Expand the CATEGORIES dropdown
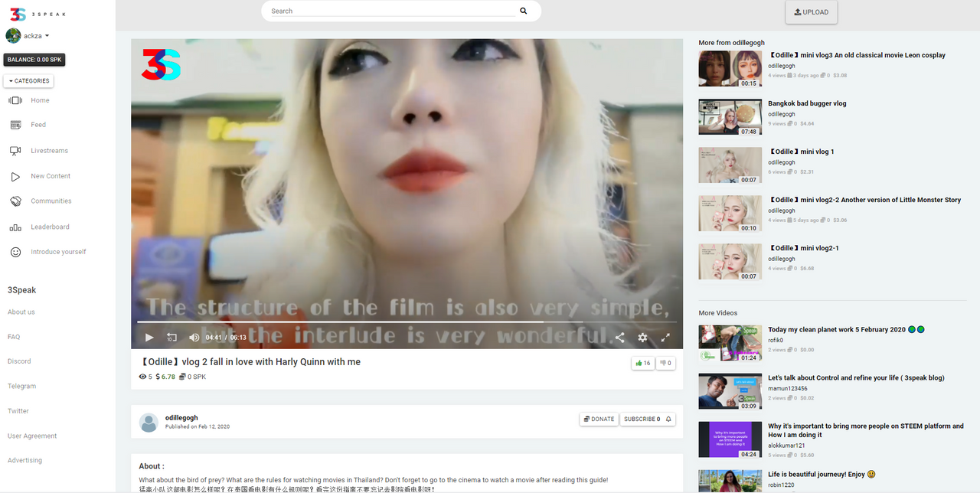Viewport: 980px width, 493px height. 29,80
